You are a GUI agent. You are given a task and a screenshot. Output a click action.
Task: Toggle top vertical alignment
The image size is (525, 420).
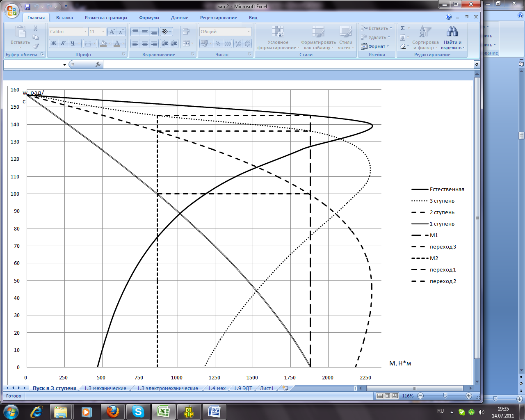tap(135, 32)
